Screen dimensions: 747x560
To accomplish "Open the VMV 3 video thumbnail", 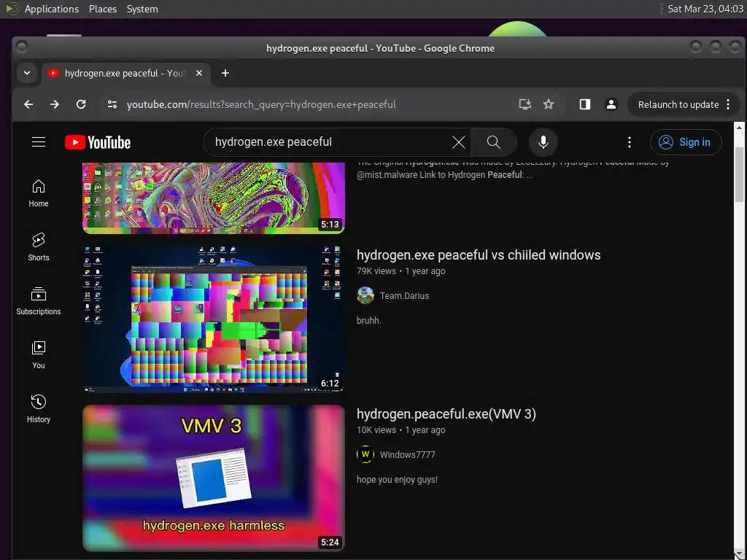I will coord(214,478).
